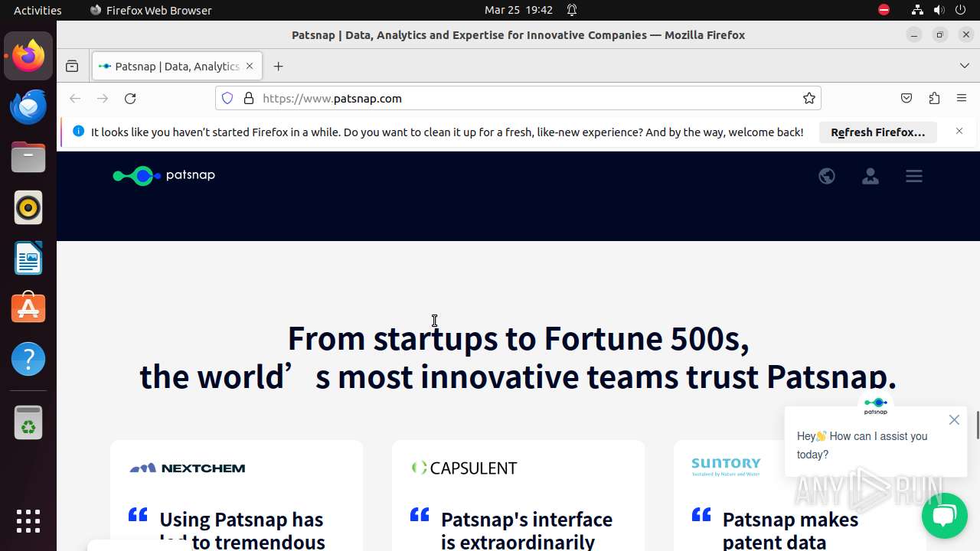View site security padlock information

[x=248, y=98]
